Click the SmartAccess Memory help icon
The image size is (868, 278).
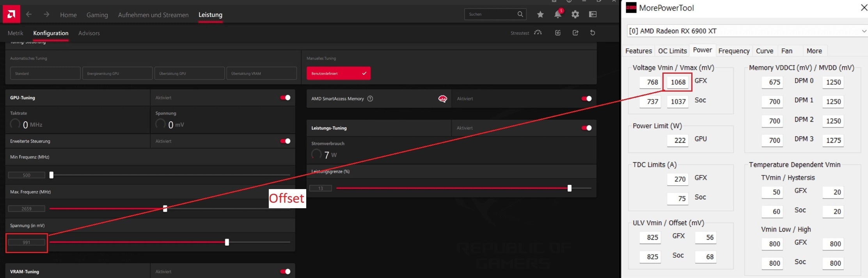370,99
